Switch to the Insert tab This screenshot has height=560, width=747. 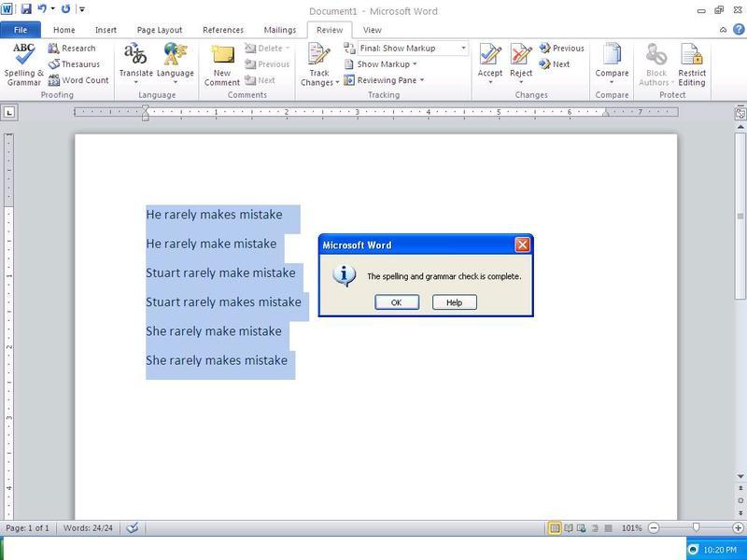106,30
